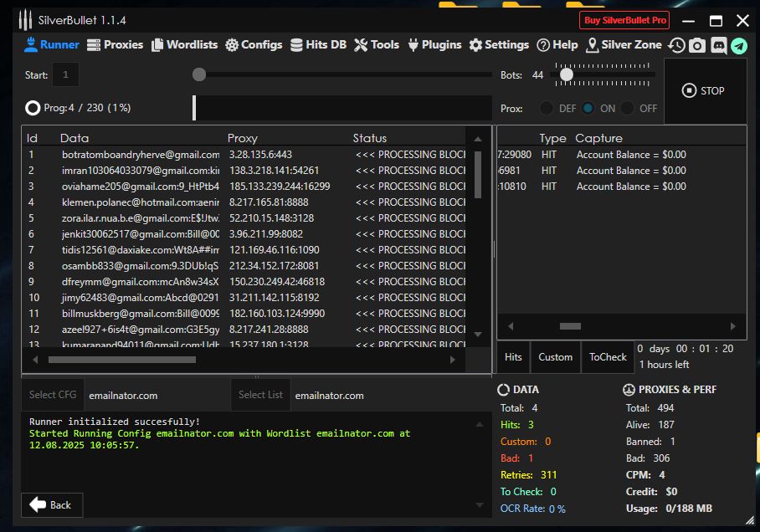Open the Telegram paper plane icon
760x532 pixels.
(738, 45)
